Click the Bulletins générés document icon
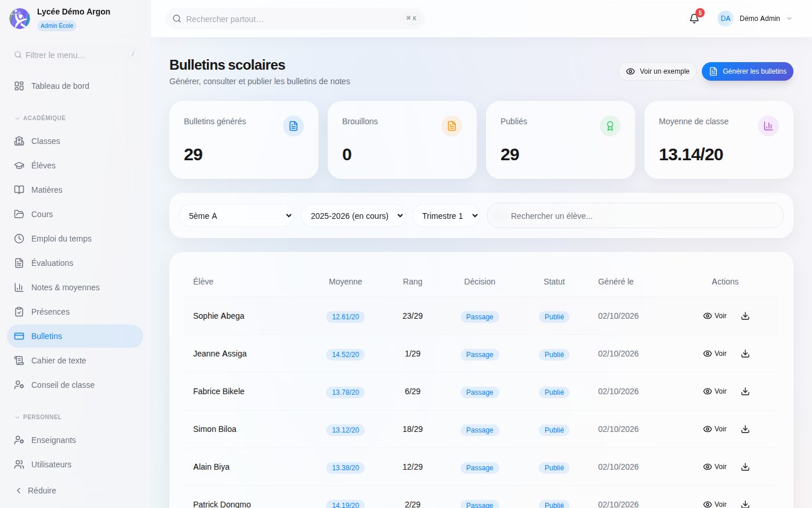Screen dimensions: 812x508 pos(293,126)
